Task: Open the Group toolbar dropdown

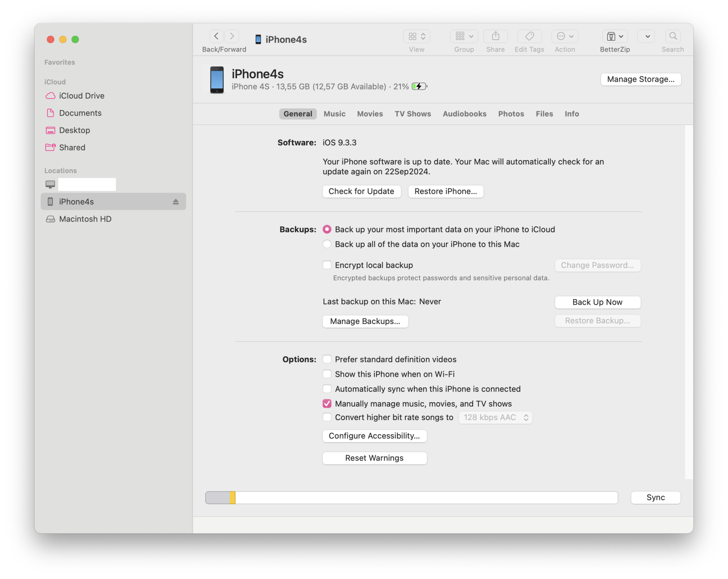Action: pos(464,36)
